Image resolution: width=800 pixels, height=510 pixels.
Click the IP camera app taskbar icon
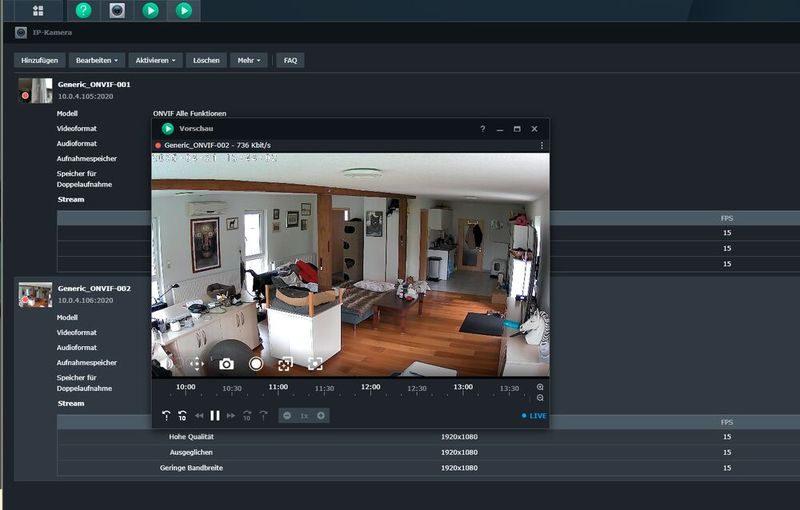tap(117, 10)
